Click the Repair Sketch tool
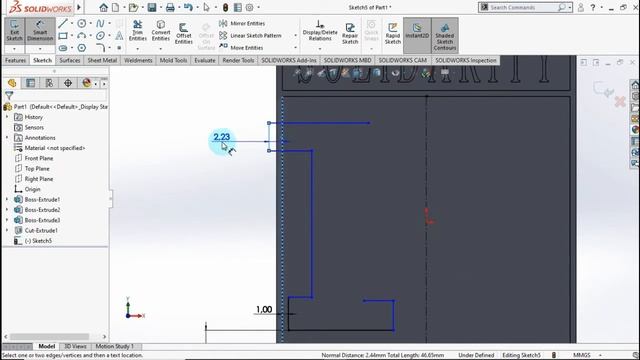 click(x=350, y=33)
